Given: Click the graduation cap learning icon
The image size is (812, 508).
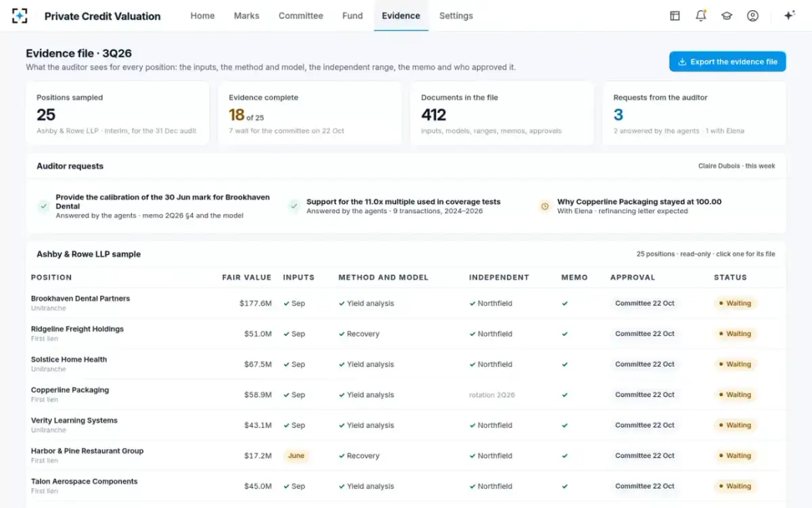Looking at the screenshot, I should [x=727, y=16].
